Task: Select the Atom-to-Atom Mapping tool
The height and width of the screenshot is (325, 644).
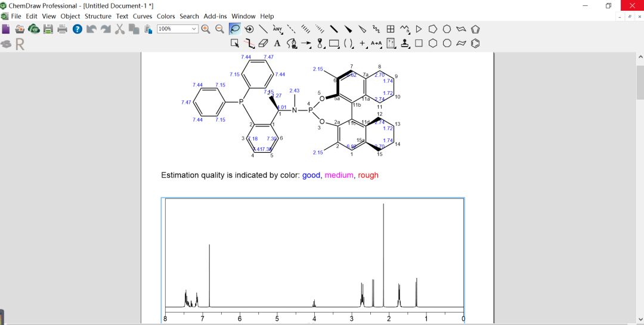Action: point(376,43)
